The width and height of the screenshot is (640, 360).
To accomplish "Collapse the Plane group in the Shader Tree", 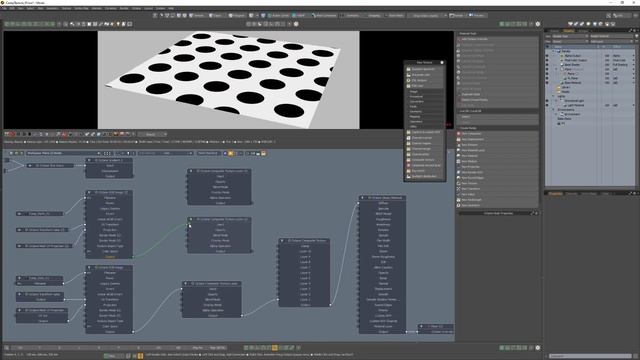I will [556, 69].
